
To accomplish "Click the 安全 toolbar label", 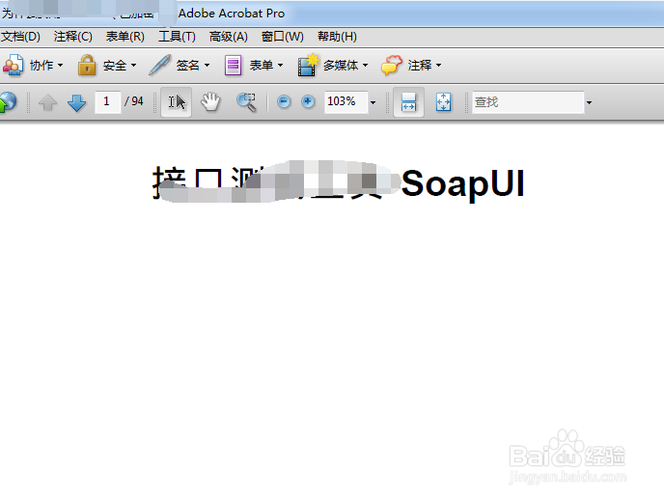I will 115,65.
